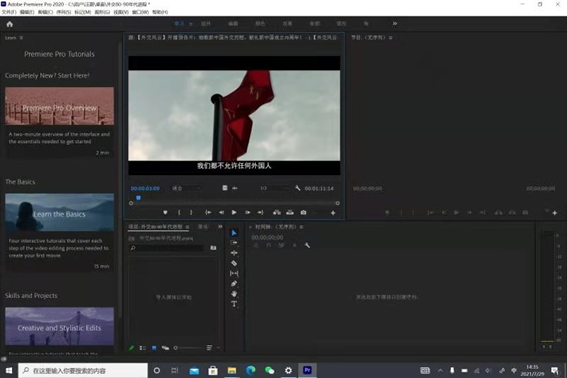The width and height of the screenshot is (567, 378).
Task: Open WeChat from the taskbar
Action: pos(269,370)
